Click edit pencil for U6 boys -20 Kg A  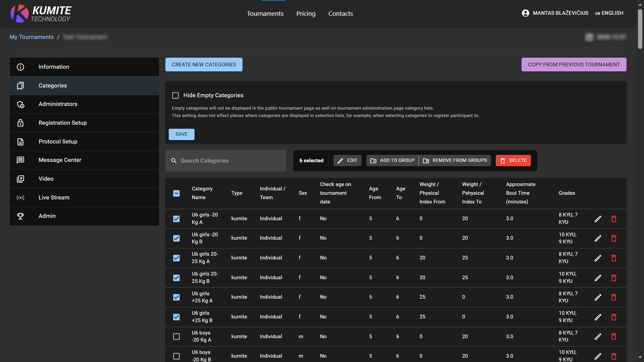click(x=598, y=337)
